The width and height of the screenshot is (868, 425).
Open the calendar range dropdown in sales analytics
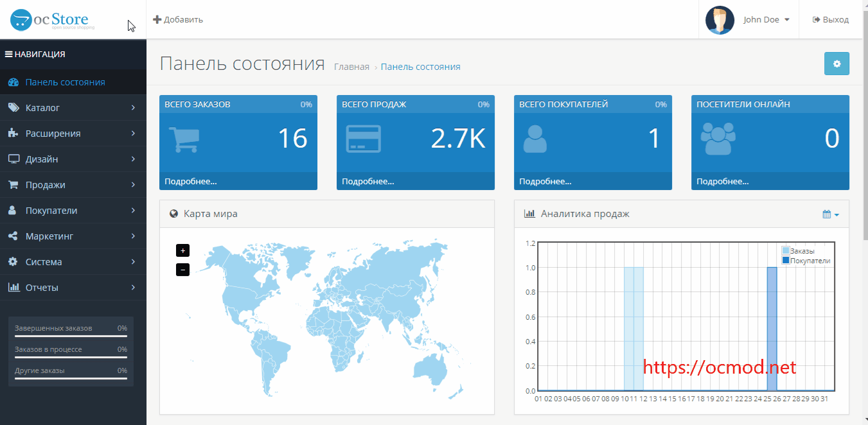coord(831,214)
